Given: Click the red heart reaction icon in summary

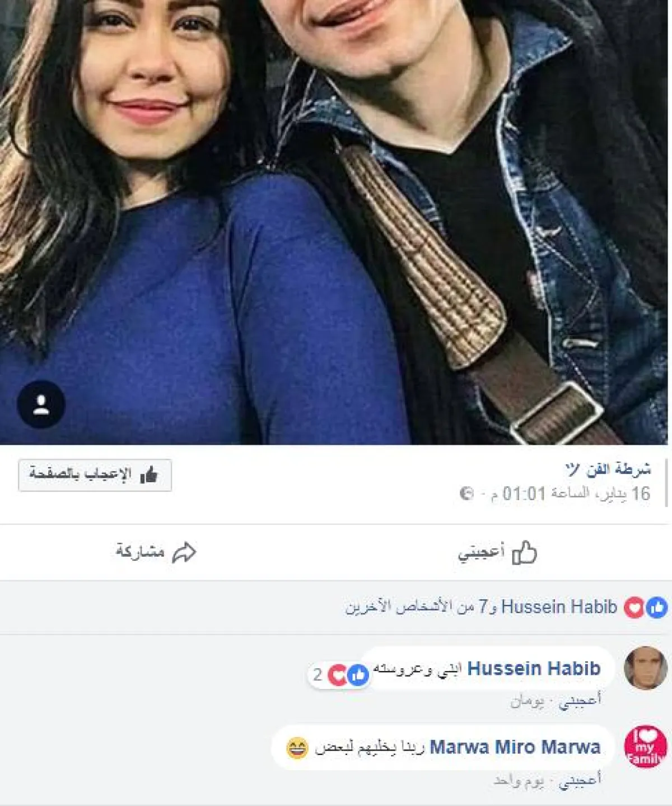Looking at the screenshot, I should 634,608.
